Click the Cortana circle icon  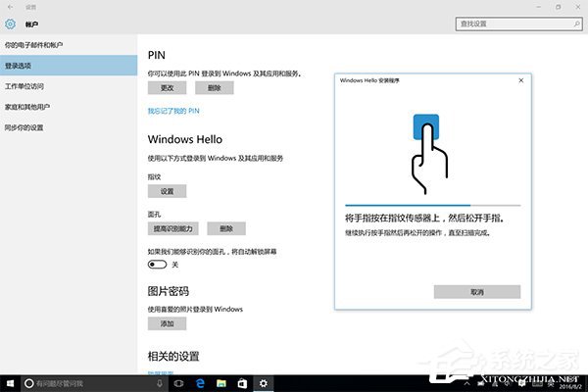[x=28, y=383]
